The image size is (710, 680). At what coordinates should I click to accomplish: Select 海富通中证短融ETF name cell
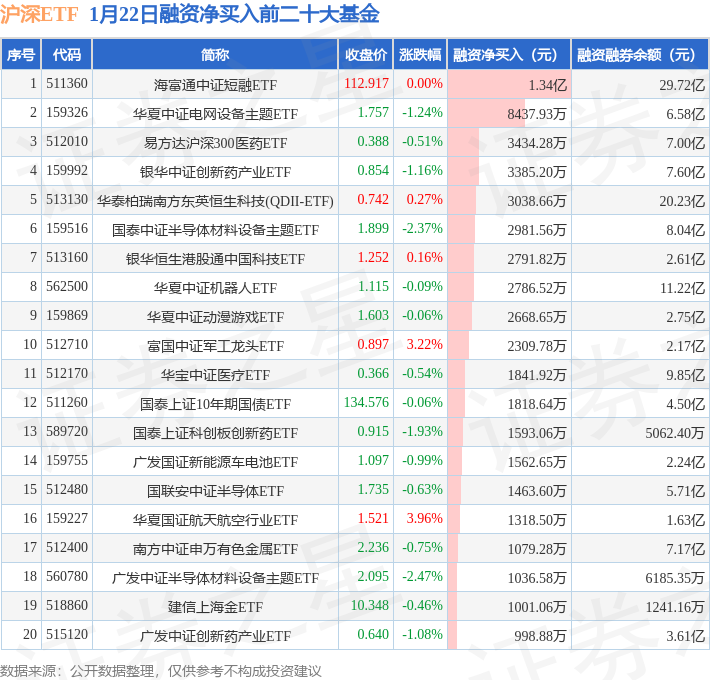[x=215, y=85]
